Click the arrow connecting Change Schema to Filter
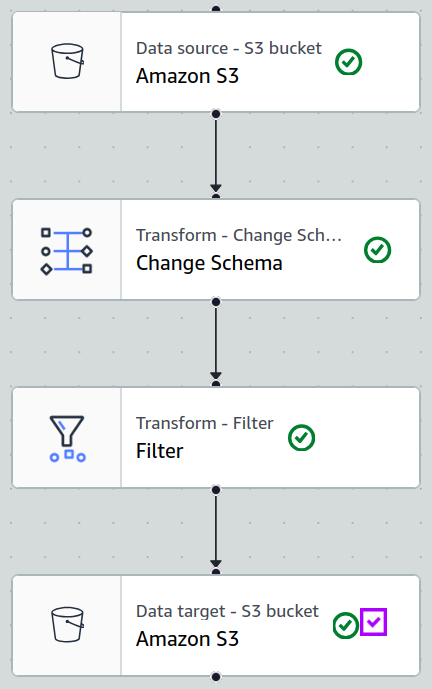The width and height of the screenshot is (432, 689). tap(216, 343)
